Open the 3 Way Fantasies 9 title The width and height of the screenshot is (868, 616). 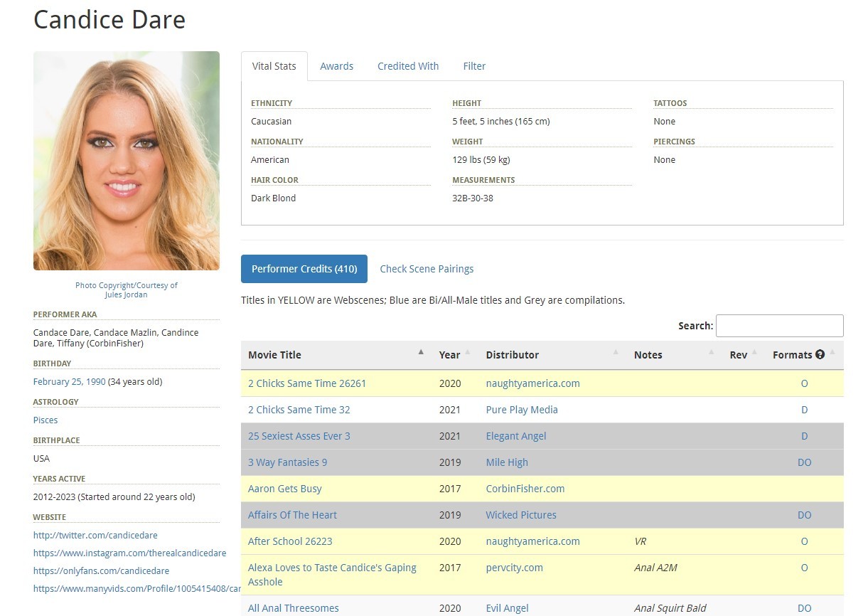point(288,462)
